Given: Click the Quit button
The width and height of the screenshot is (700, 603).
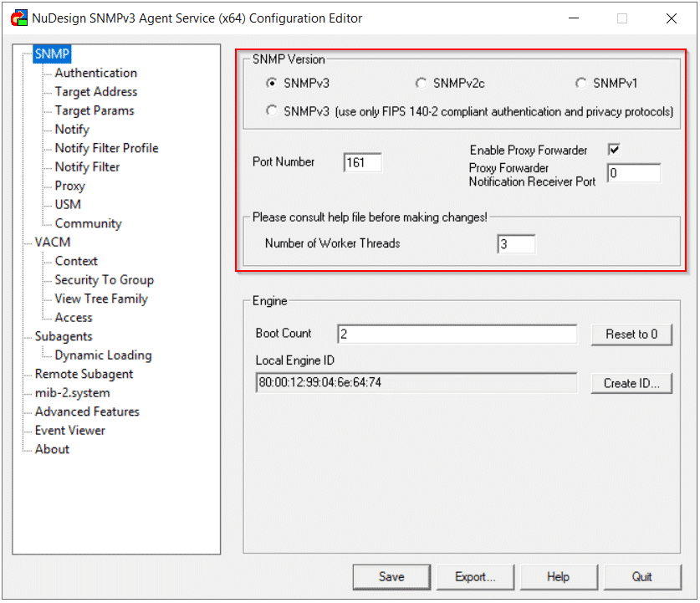Looking at the screenshot, I should [642, 577].
